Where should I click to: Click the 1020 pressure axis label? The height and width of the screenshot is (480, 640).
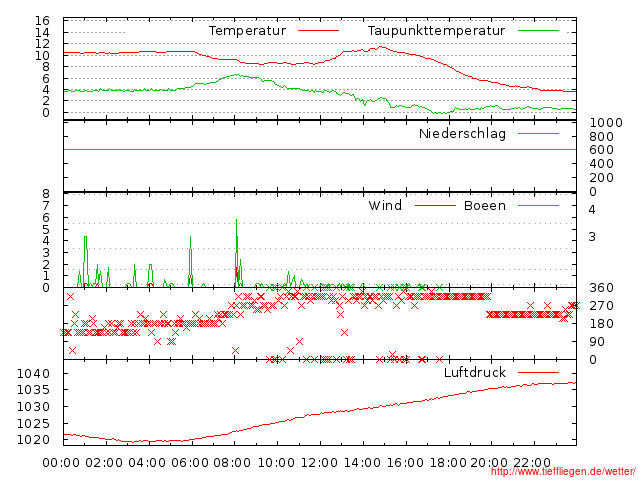33,440
